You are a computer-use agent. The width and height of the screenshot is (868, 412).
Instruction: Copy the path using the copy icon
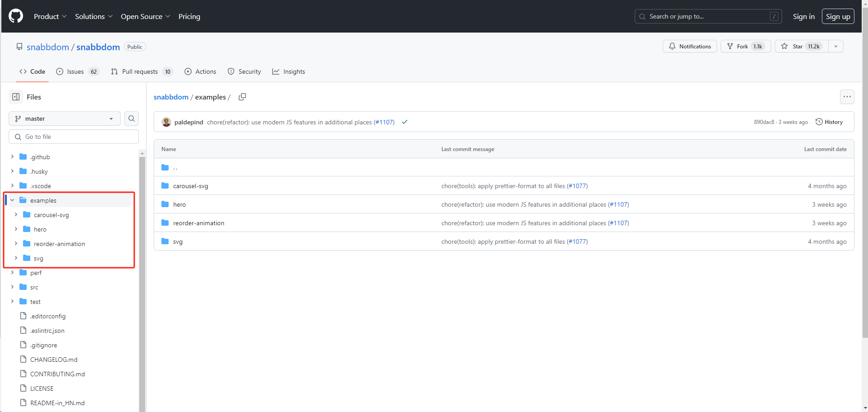(x=242, y=97)
